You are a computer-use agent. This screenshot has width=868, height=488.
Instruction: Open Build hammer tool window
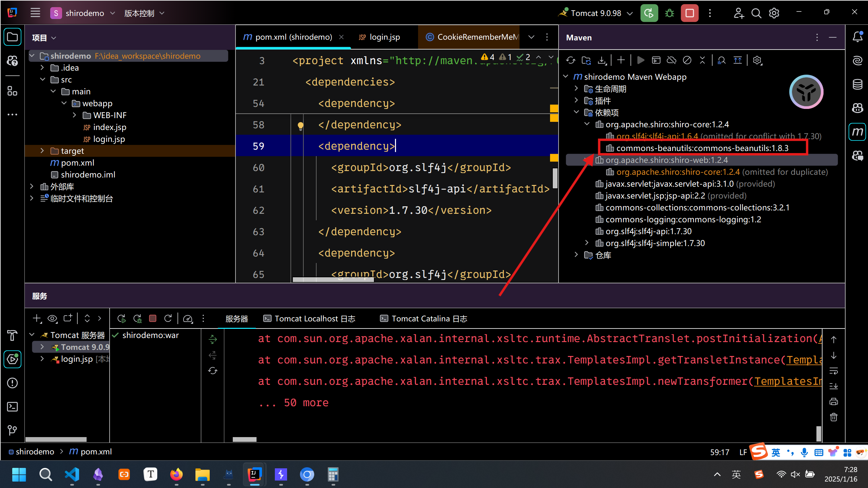click(13, 335)
